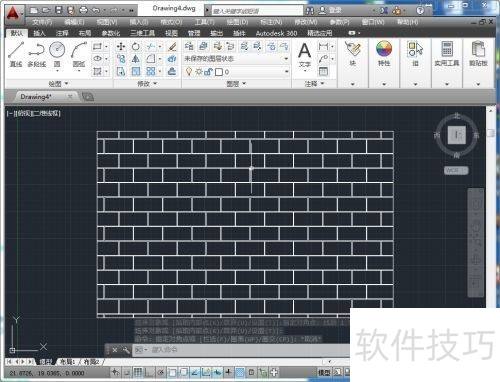The width and height of the screenshot is (500, 382).
Task: Select the Stretch tool
Action: click(121, 71)
